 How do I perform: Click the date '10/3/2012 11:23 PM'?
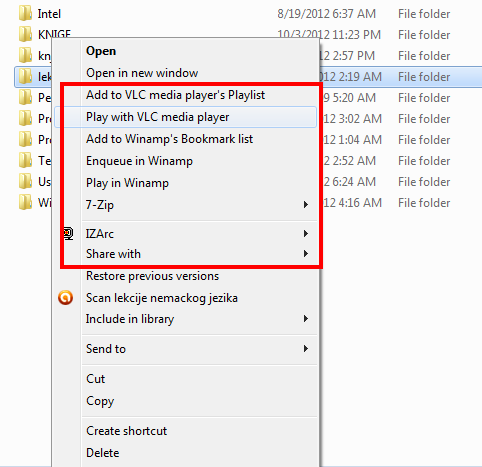click(x=329, y=35)
